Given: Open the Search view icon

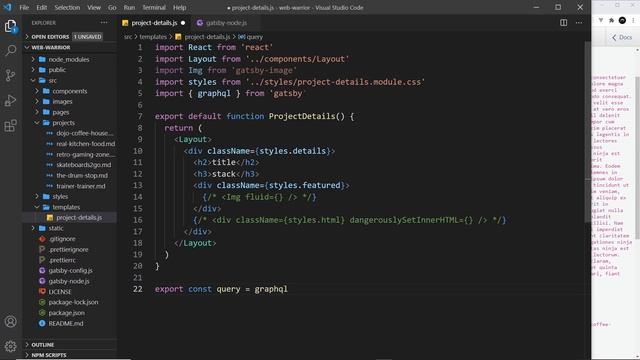Looking at the screenshot, I should coord(11,51).
